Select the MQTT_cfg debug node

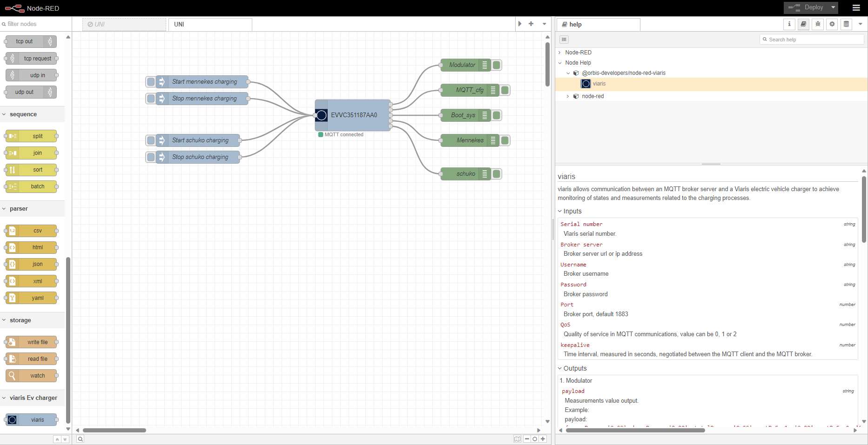tap(470, 90)
